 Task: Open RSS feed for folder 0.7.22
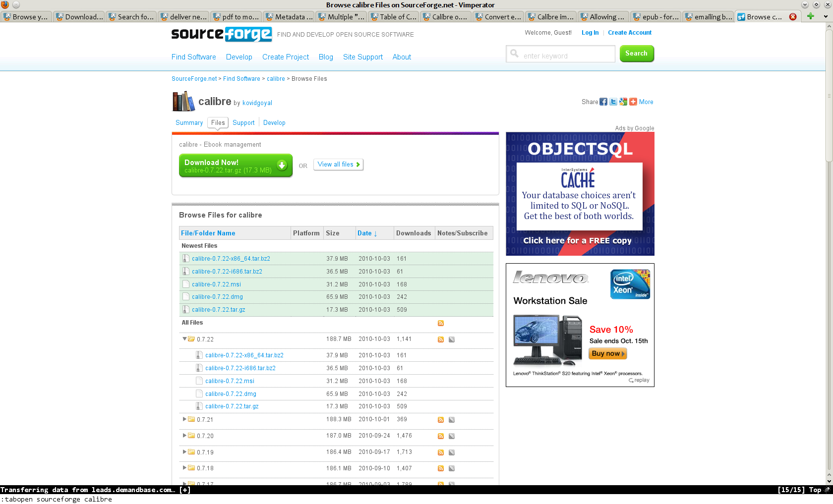(x=441, y=339)
